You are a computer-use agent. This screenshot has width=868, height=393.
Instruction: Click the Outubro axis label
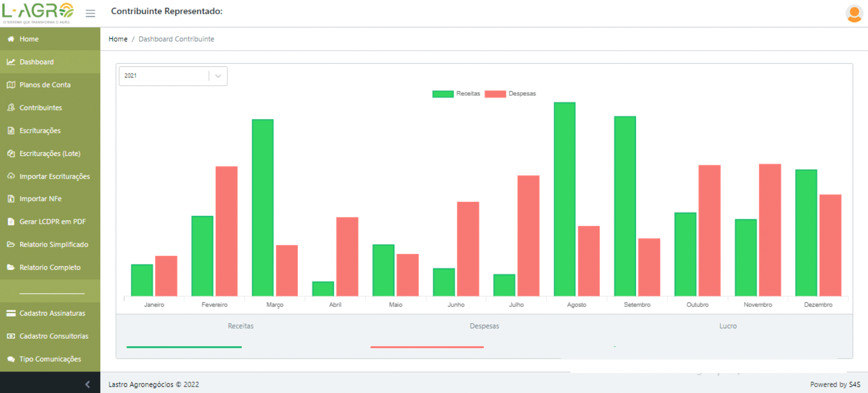tap(698, 305)
